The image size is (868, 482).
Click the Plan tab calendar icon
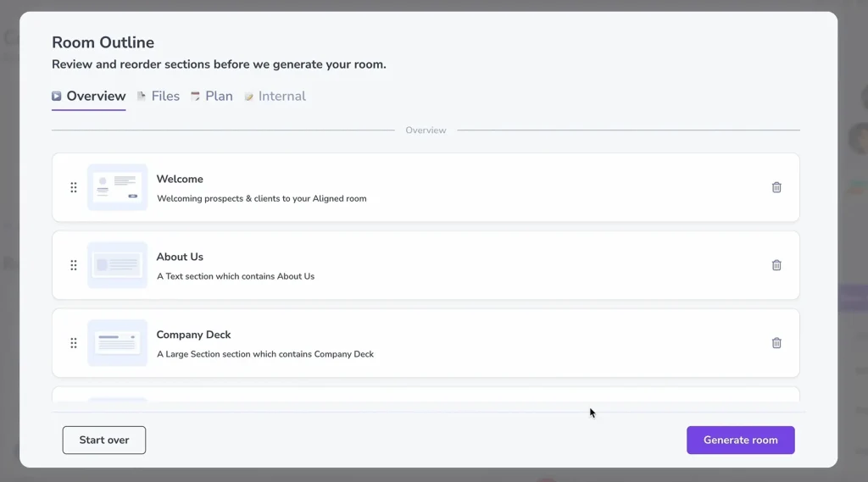click(x=196, y=97)
